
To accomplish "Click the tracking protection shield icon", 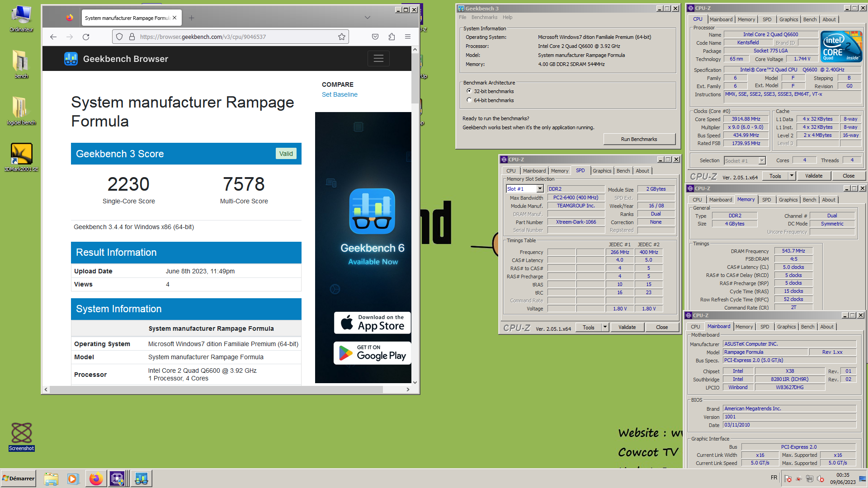I will pyautogui.click(x=119, y=37).
